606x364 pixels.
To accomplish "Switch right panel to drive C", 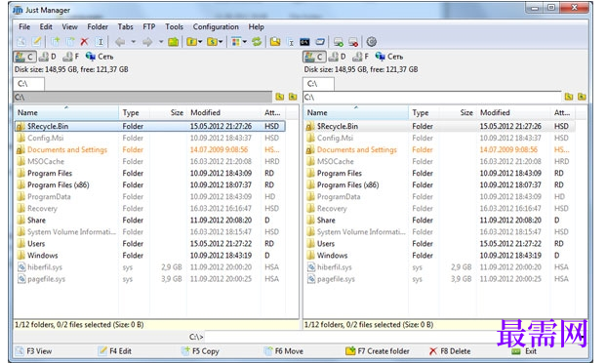I will coord(314,57).
